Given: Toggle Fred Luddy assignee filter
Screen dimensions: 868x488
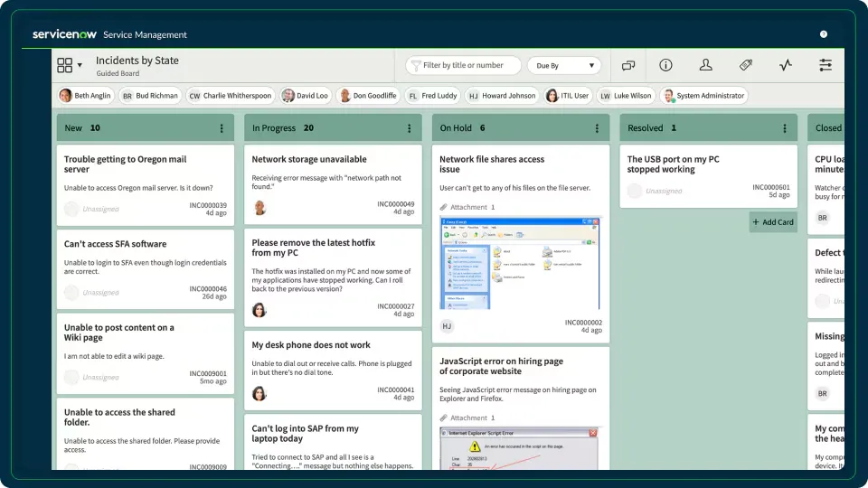Looking at the screenshot, I should click(x=432, y=96).
